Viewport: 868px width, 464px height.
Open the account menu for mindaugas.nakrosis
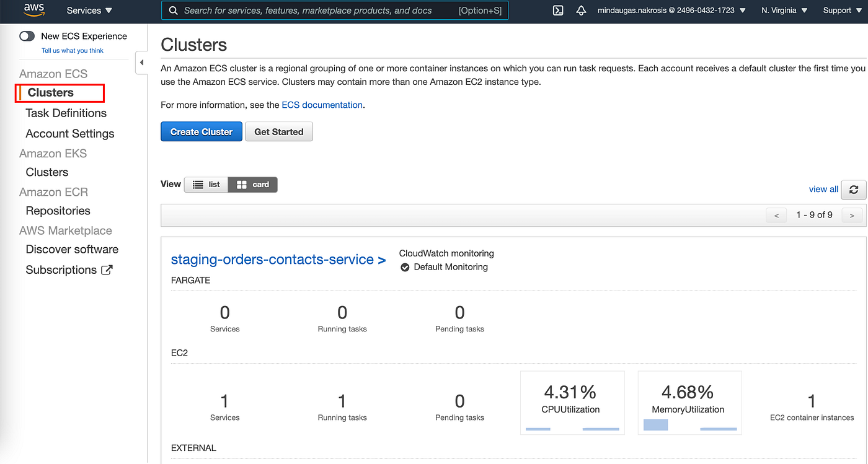(x=671, y=11)
